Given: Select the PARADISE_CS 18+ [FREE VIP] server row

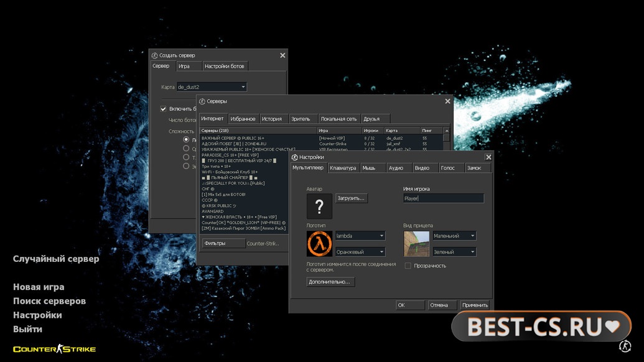Looking at the screenshot, I should click(244, 155).
